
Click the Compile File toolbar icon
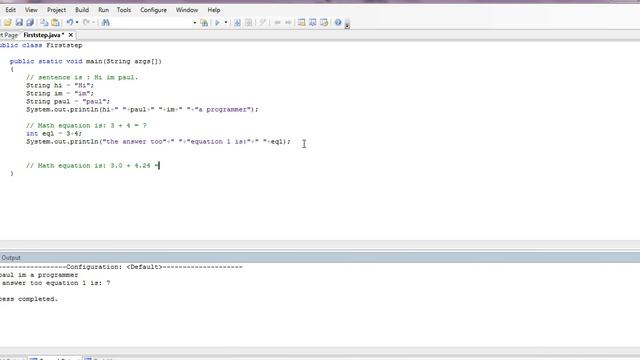point(237,22)
